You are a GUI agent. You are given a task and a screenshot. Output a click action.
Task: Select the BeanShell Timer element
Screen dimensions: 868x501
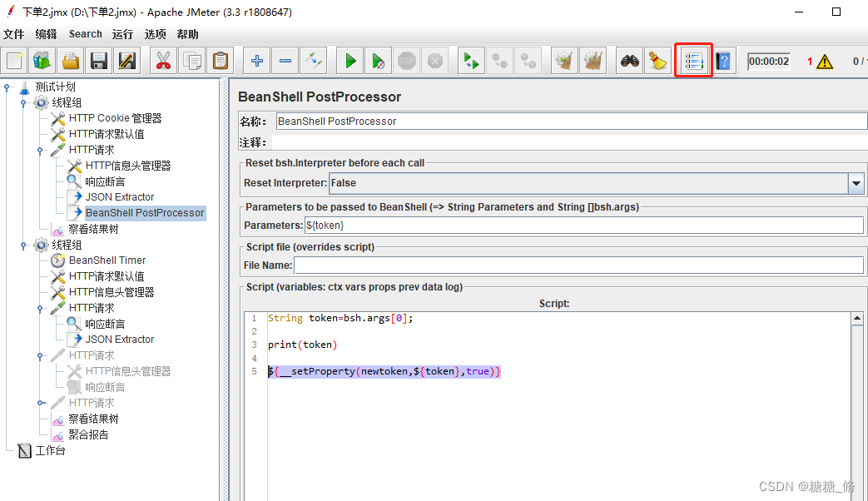[x=107, y=260]
